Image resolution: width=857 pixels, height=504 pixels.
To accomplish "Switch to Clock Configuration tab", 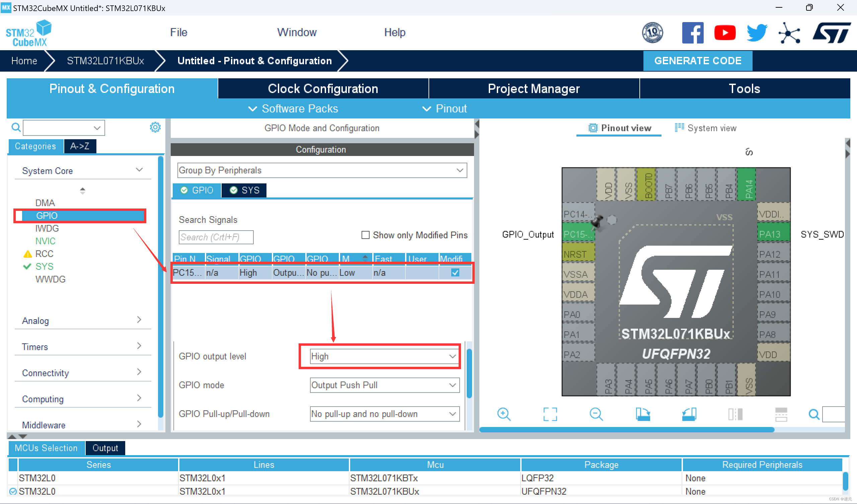I will pyautogui.click(x=323, y=89).
